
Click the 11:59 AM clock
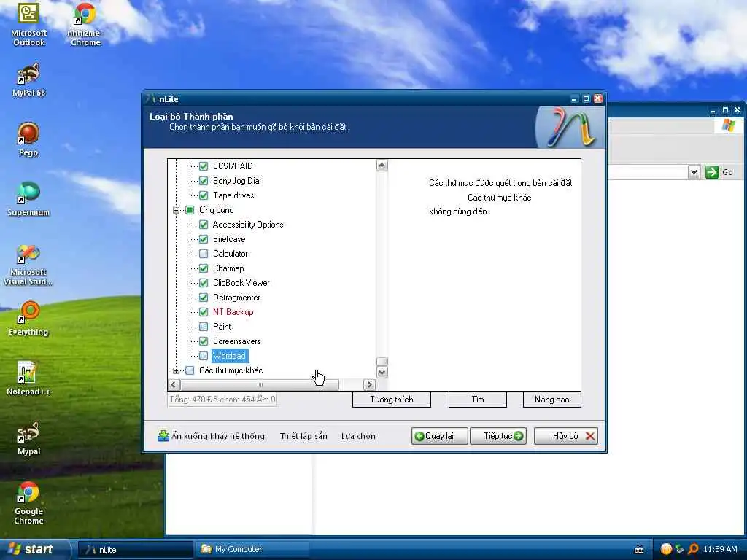[x=720, y=550]
